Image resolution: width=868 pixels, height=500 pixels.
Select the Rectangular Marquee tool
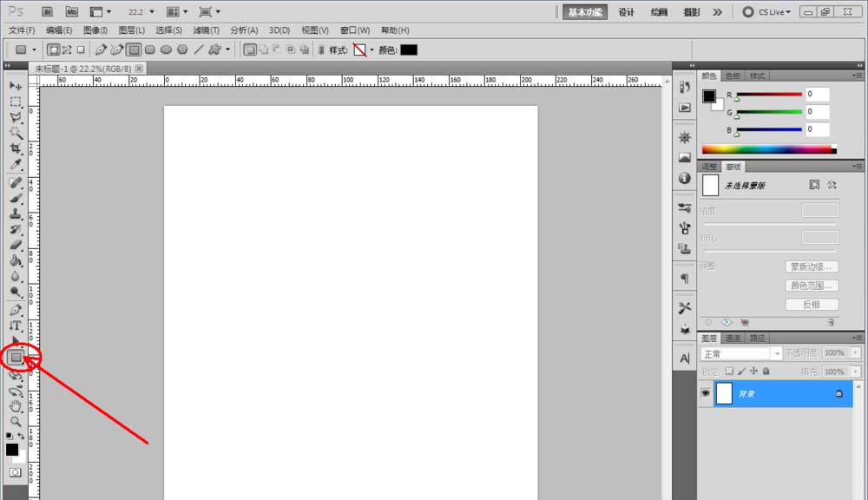pos(16,102)
